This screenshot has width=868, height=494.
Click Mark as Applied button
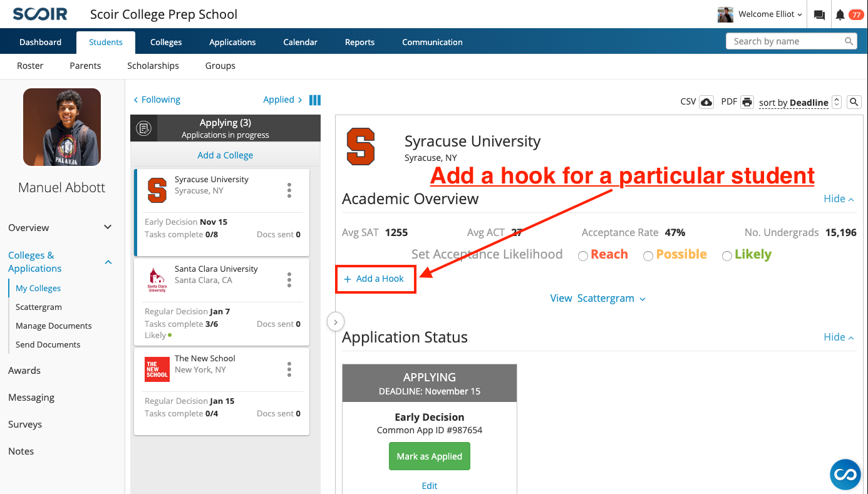(x=430, y=456)
